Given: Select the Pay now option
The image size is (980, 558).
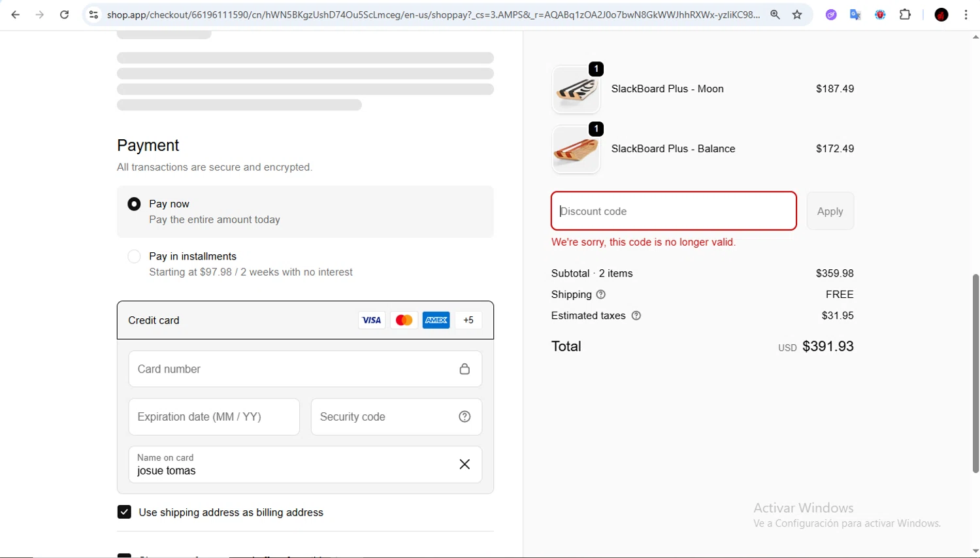Looking at the screenshot, I should [134, 204].
